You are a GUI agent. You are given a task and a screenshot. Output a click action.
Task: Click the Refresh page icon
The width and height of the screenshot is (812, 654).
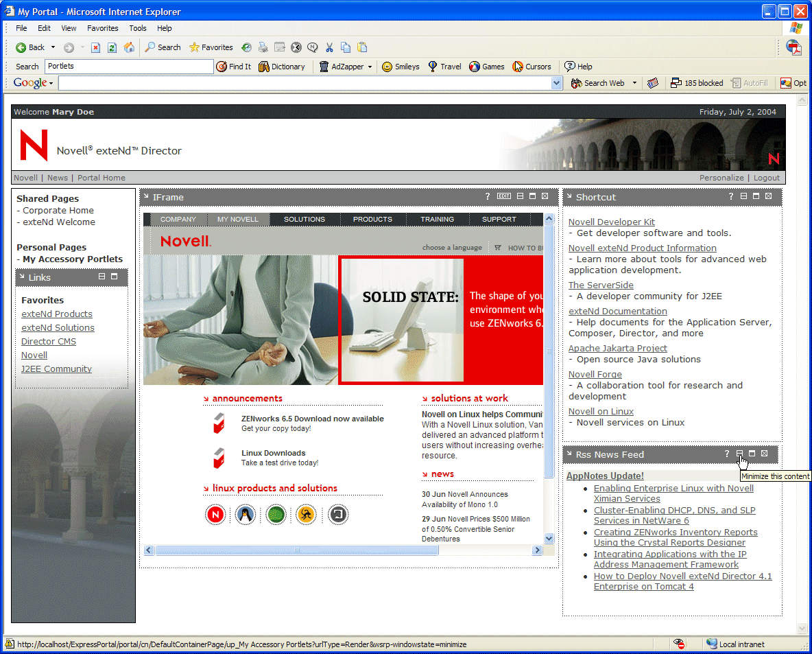click(112, 47)
